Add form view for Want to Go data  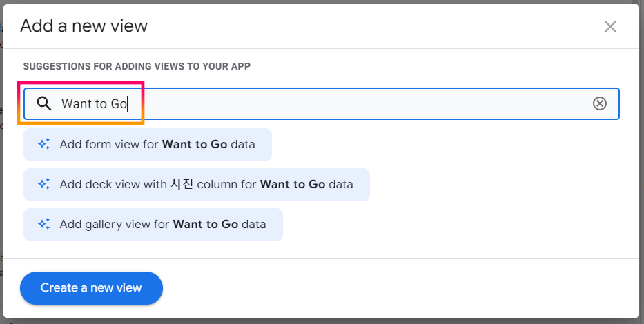tap(148, 145)
